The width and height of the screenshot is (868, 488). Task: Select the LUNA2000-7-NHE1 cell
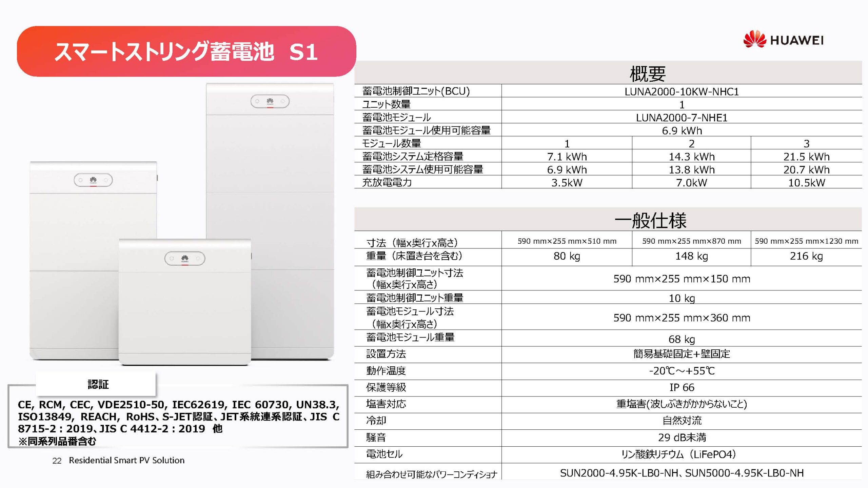click(x=682, y=118)
